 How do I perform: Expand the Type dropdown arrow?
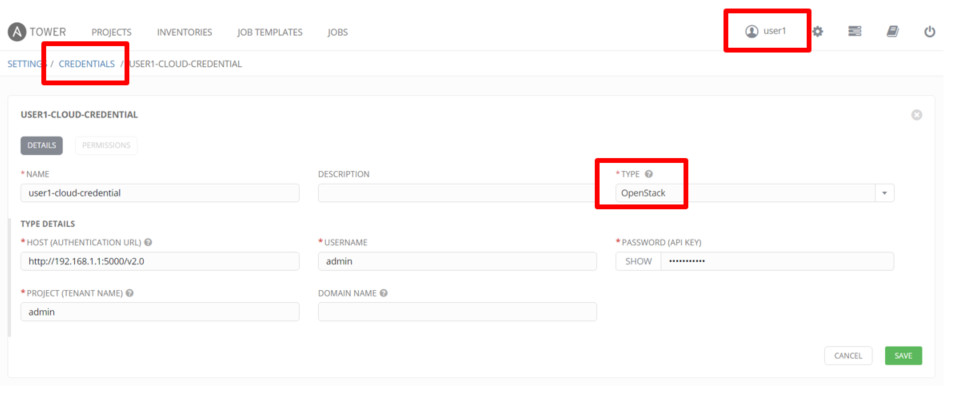pyautogui.click(x=884, y=193)
